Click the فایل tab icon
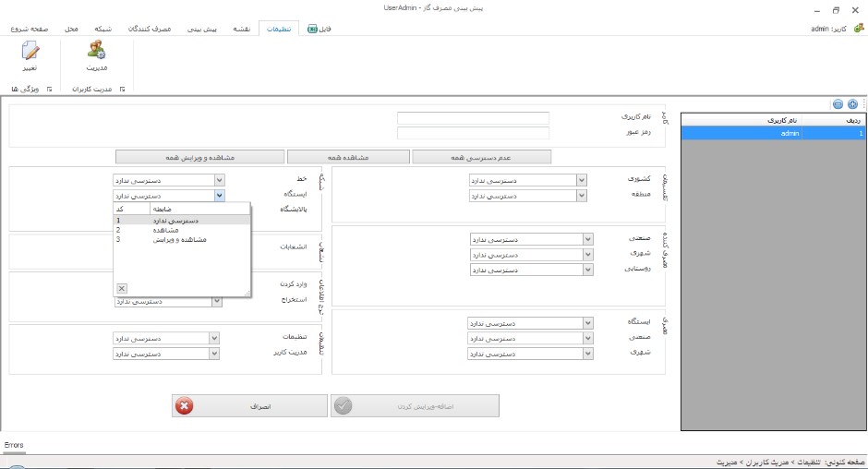 pos(312,29)
